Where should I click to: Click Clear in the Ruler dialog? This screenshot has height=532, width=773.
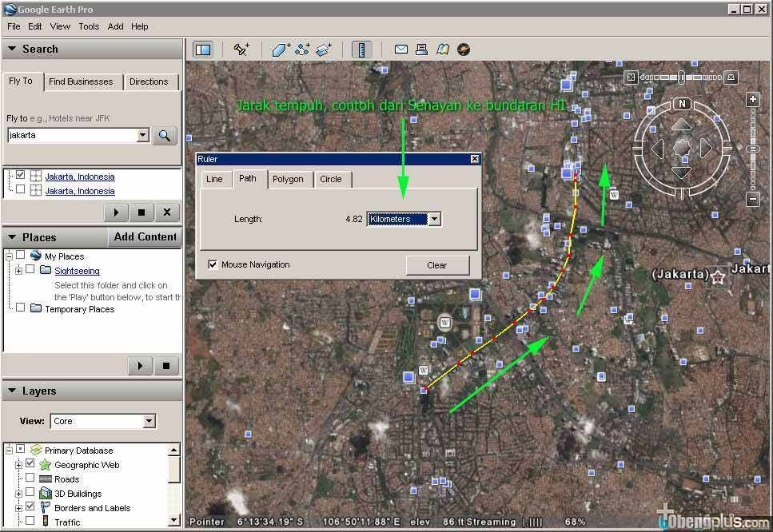click(436, 265)
